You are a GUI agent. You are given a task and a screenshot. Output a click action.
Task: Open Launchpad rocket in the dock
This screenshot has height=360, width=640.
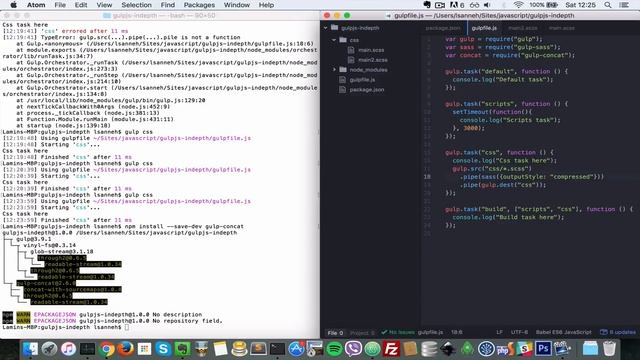pyautogui.click(x=49, y=349)
